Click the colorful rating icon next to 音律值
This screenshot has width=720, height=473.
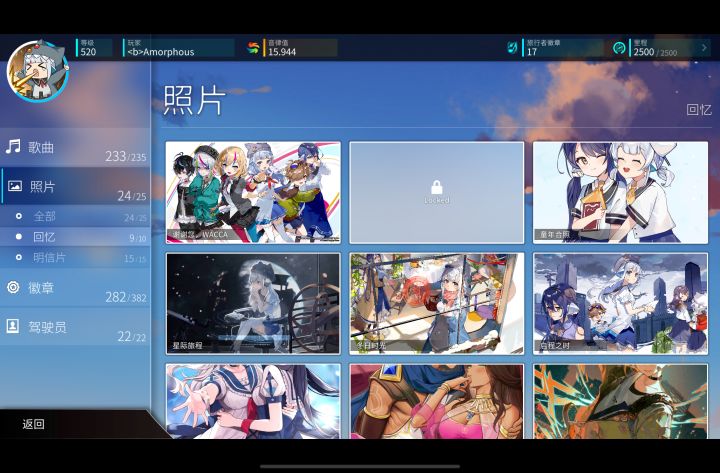(x=253, y=47)
